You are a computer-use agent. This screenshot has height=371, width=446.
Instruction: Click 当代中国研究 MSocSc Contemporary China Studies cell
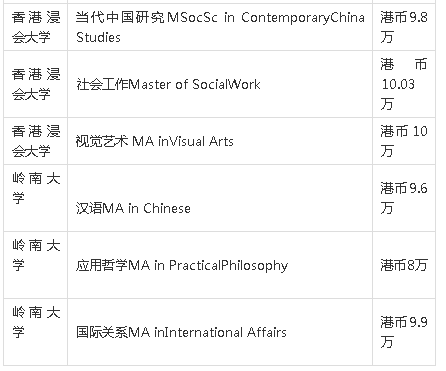(x=220, y=27)
